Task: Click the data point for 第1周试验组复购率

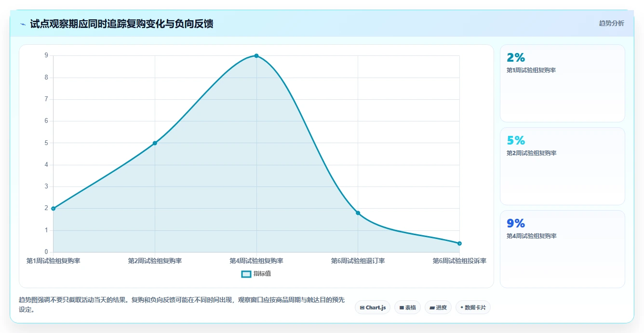Action: [x=54, y=208]
